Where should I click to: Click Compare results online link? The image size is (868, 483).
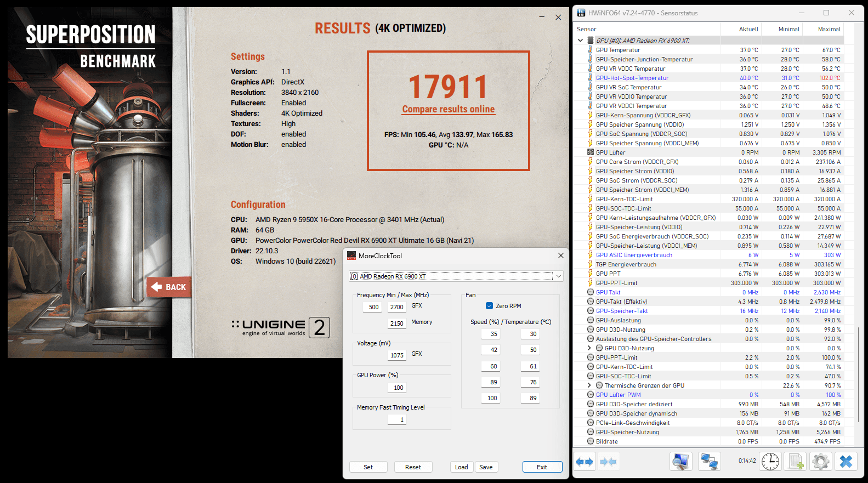[x=449, y=109]
